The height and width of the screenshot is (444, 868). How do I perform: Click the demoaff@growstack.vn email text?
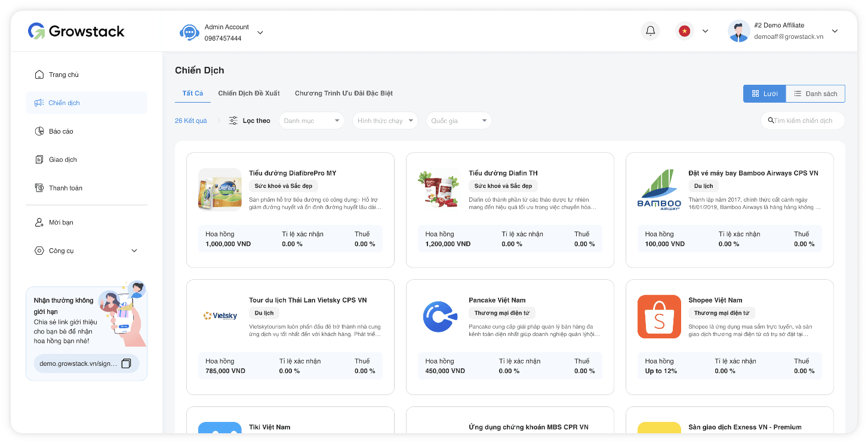pyautogui.click(x=789, y=36)
